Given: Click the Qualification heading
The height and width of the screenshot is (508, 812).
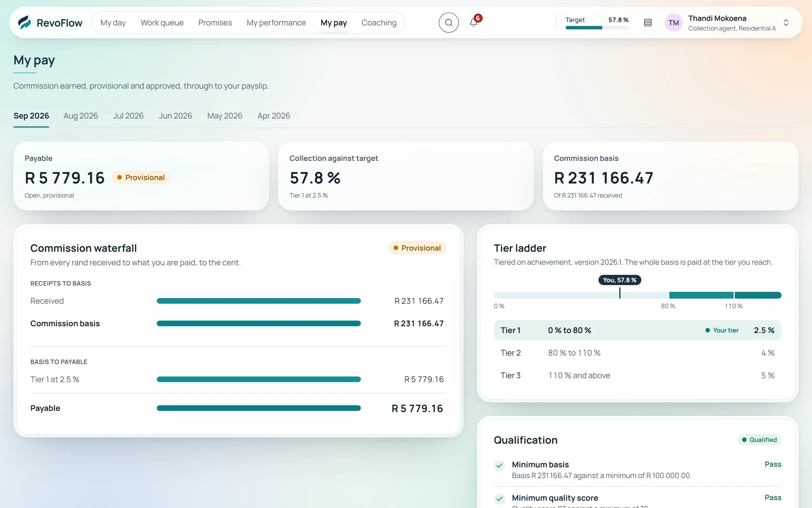Looking at the screenshot, I should point(525,440).
